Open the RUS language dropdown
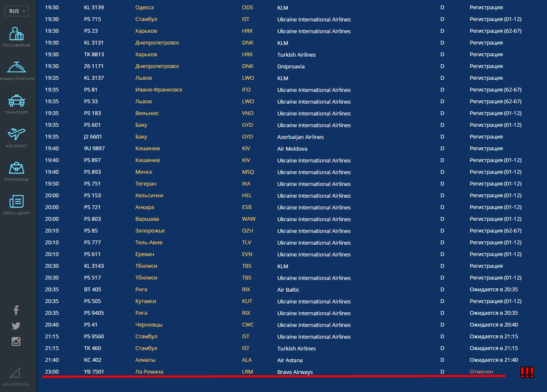This screenshot has width=547, height=392. [17, 11]
